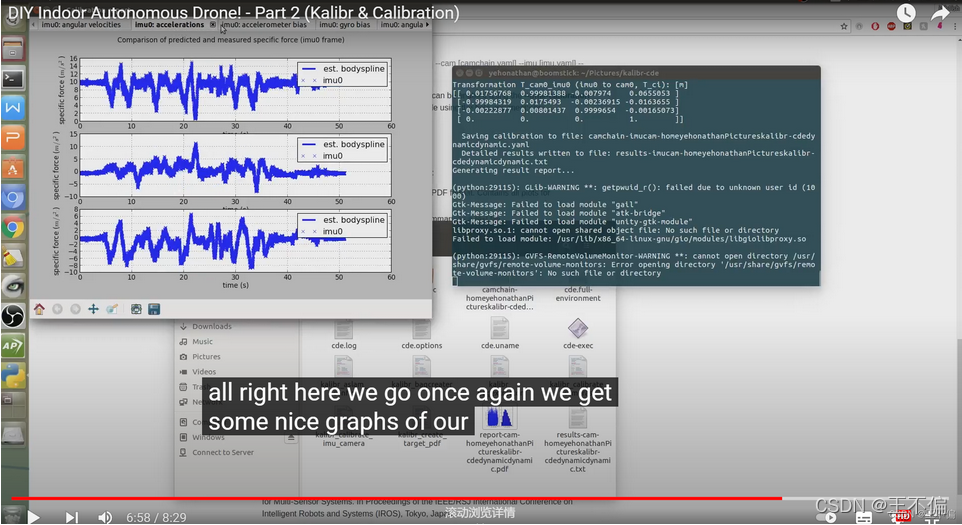Viewport: 962px width, 525px height.
Task: Select the results-cam .txt file
Action: [x=577, y=440]
